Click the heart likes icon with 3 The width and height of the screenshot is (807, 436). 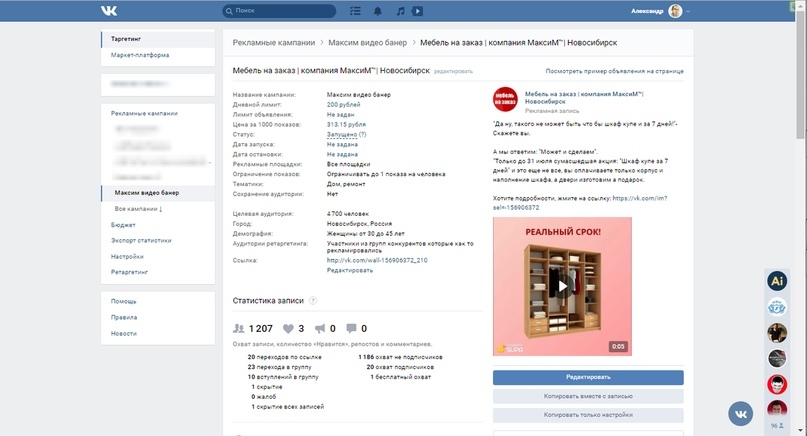tap(288, 328)
